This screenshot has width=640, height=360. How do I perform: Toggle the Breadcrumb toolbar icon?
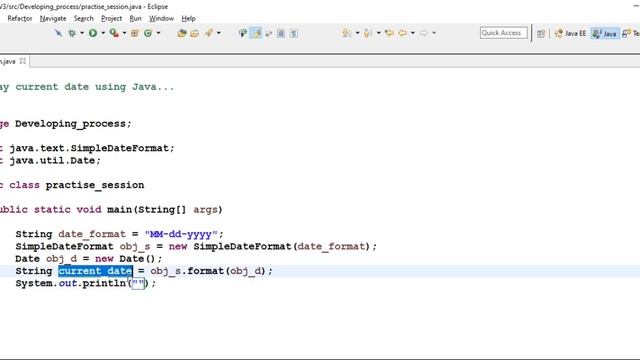pyautogui.click(x=243, y=33)
